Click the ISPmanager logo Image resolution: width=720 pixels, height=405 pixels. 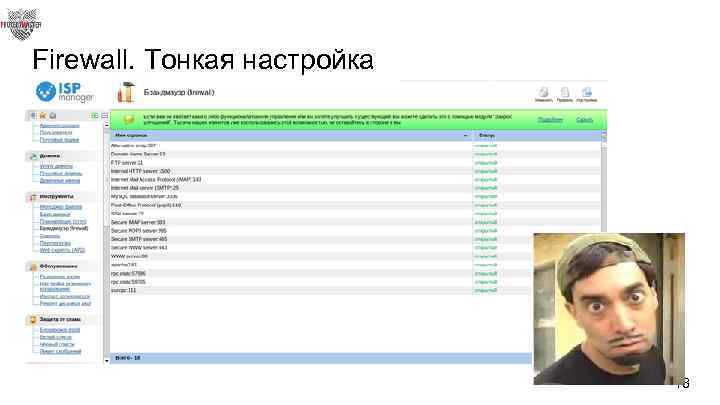65,92
